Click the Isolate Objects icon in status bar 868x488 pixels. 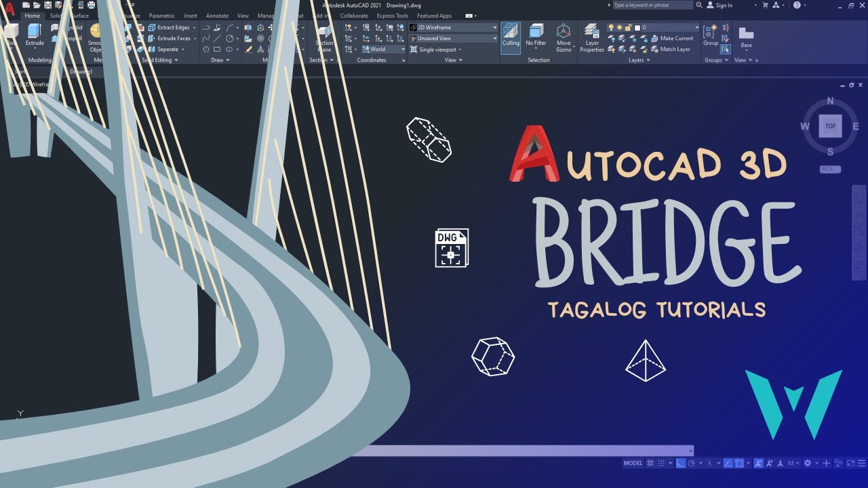pyautogui.click(x=838, y=463)
